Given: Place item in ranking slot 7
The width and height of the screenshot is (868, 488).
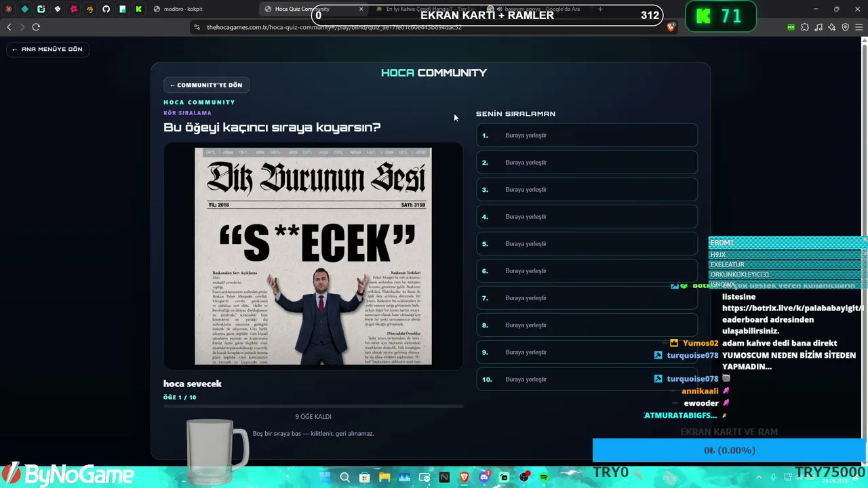Looking at the screenshot, I should click(587, 298).
